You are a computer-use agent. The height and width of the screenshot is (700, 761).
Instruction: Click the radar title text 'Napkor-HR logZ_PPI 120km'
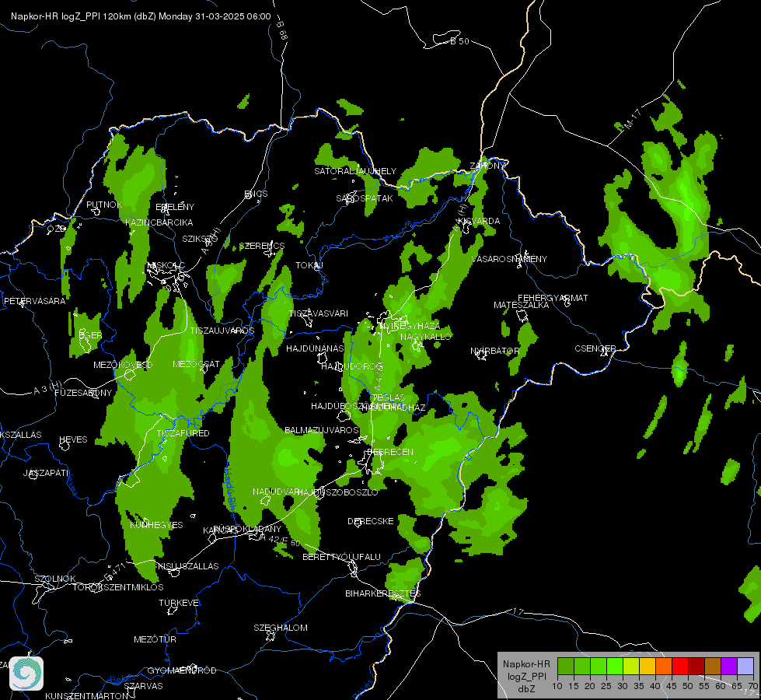click(x=71, y=16)
